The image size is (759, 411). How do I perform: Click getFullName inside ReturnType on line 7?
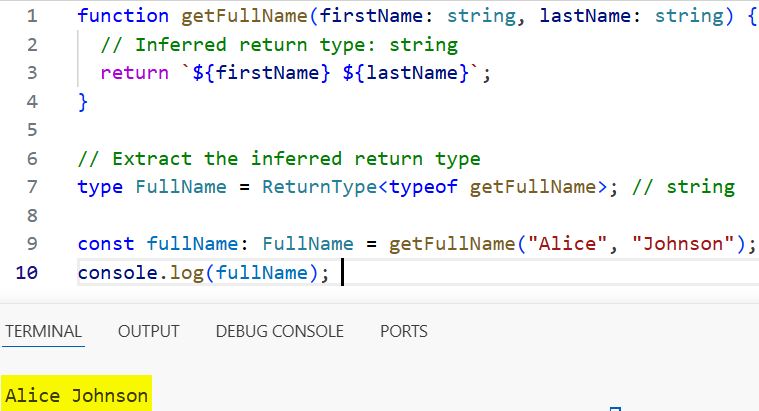tap(533, 187)
